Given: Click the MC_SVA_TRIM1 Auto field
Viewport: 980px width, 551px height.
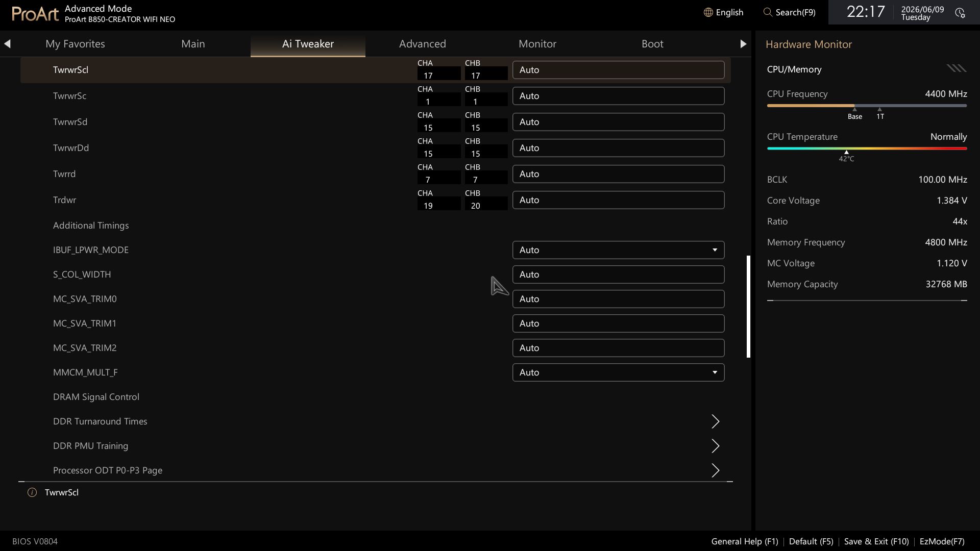Looking at the screenshot, I should pos(618,323).
